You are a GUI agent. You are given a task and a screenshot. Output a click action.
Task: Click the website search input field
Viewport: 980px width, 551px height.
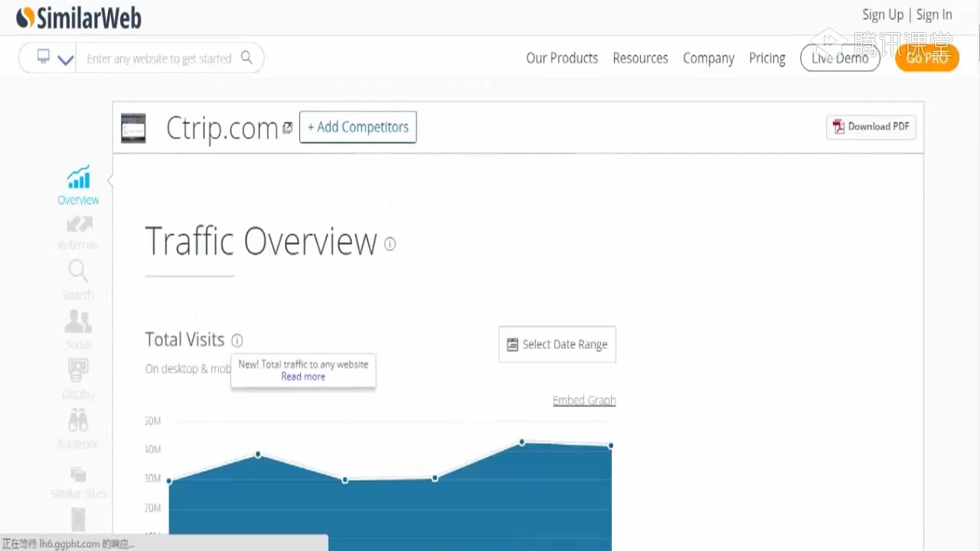[158, 58]
